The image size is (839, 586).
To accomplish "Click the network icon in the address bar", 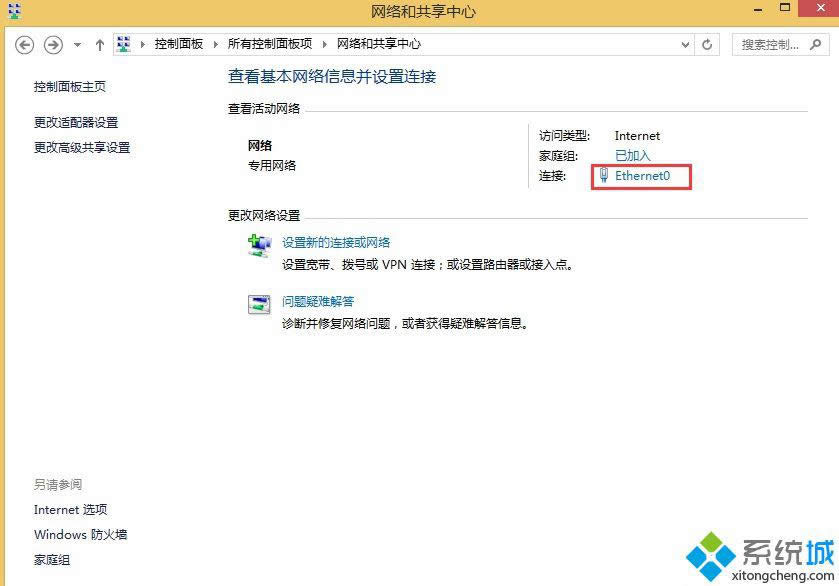I will pyautogui.click(x=123, y=44).
